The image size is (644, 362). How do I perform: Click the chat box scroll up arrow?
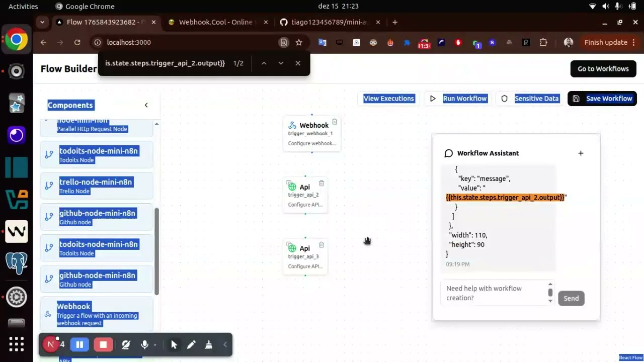(x=550, y=284)
